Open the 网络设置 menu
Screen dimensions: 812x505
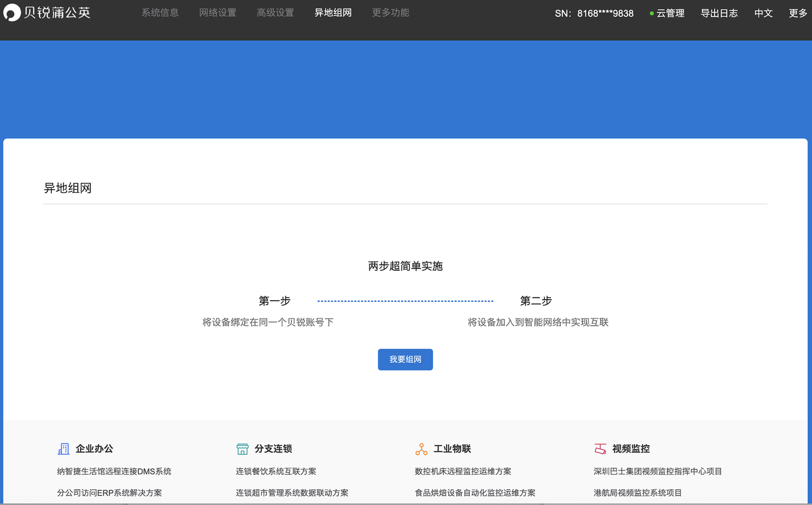click(218, 12)
